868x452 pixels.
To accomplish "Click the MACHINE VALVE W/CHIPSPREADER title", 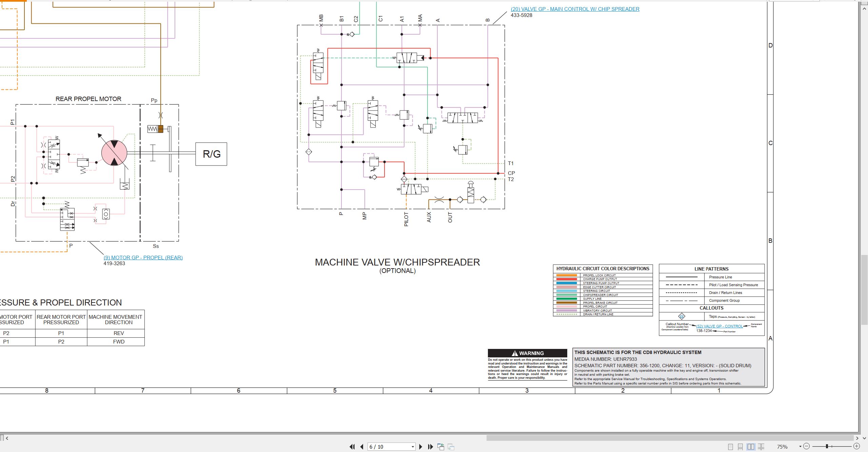I will (x=397, y=262).
